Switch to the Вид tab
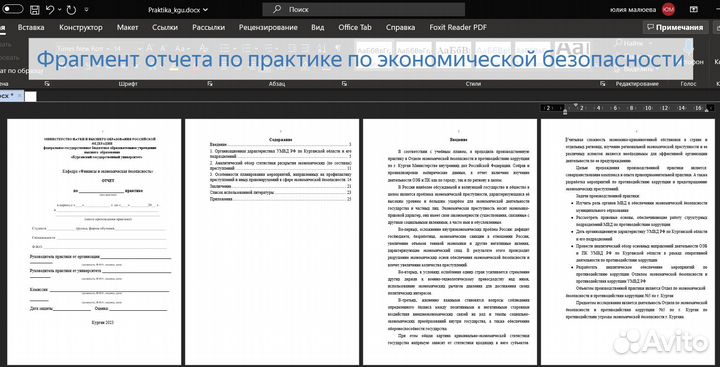 [318, 28]
